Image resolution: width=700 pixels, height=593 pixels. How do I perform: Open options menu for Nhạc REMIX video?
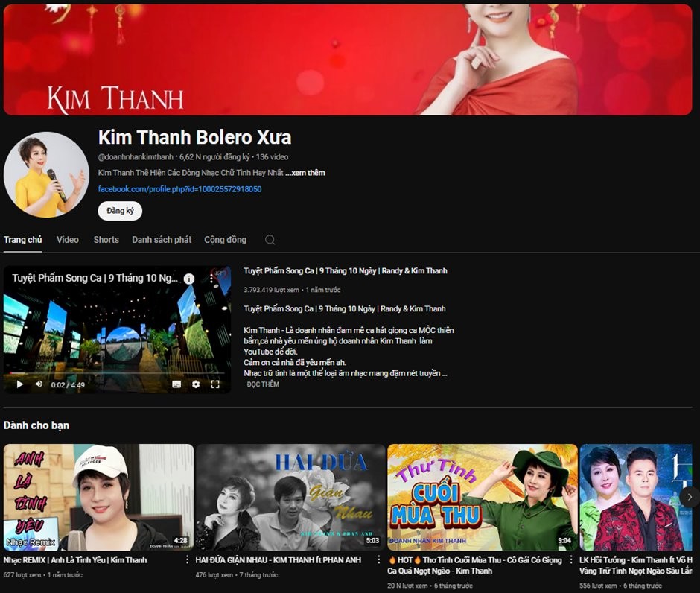pyautogui.click(x=187, y=560)
